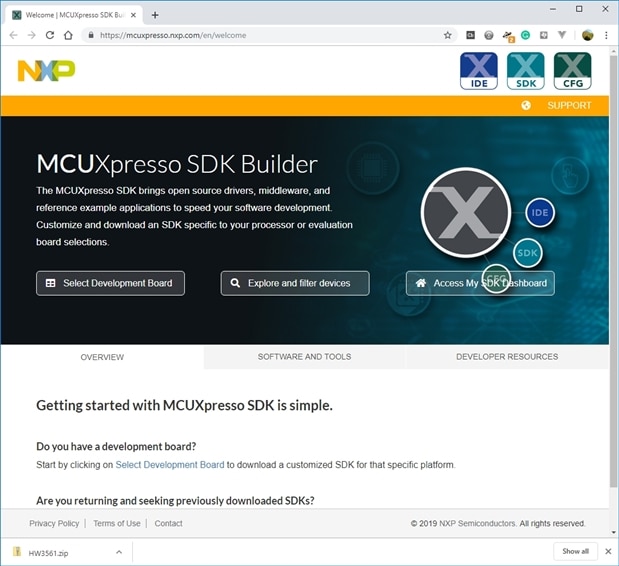This screenshot has width=619, height=566.
Task: Close the Welcome MCUXpresso tab
Action: pyautogui.click(x=133, y=15)
